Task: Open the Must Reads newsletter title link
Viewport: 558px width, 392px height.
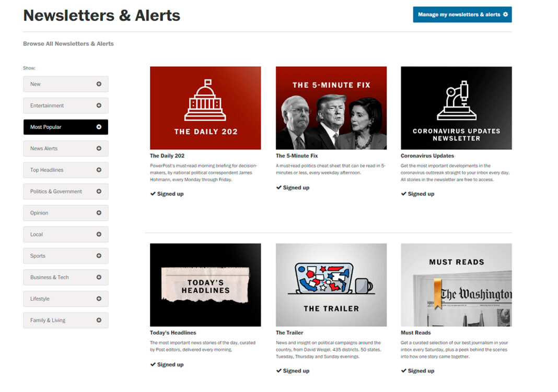Action: 416,332
